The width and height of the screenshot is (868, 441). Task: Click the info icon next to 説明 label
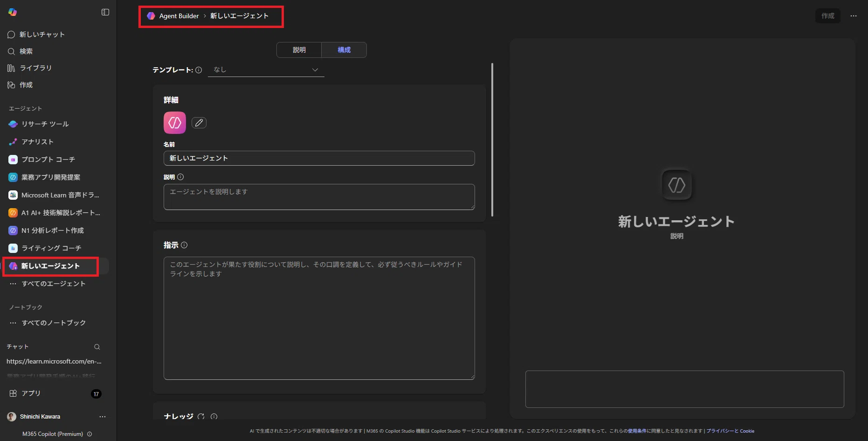pyautogui.click(x=180, y=177)
